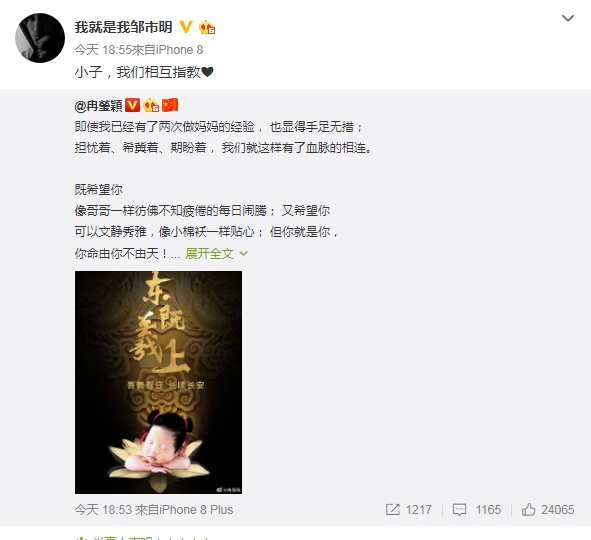Open the 今天 18:55 post timestamp
Viewport: 591px width, 540px height.
103,50
